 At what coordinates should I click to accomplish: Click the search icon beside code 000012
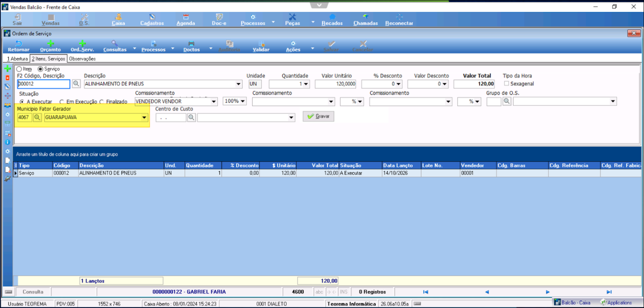76,84
